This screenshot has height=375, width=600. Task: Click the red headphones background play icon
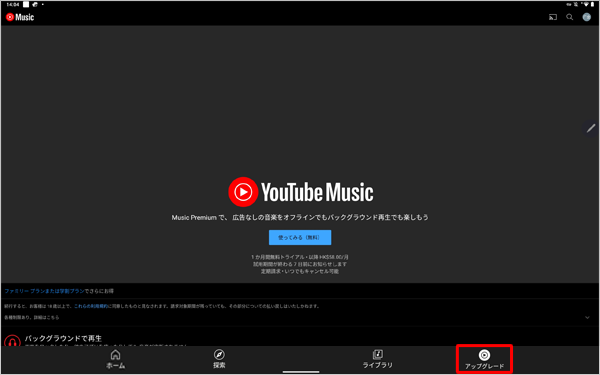point(12,341)
